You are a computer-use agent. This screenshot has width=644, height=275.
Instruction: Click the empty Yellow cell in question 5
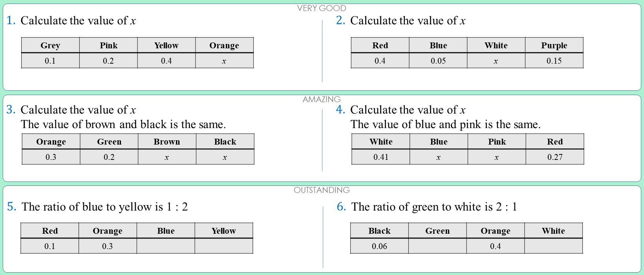[x=224, y=246]
